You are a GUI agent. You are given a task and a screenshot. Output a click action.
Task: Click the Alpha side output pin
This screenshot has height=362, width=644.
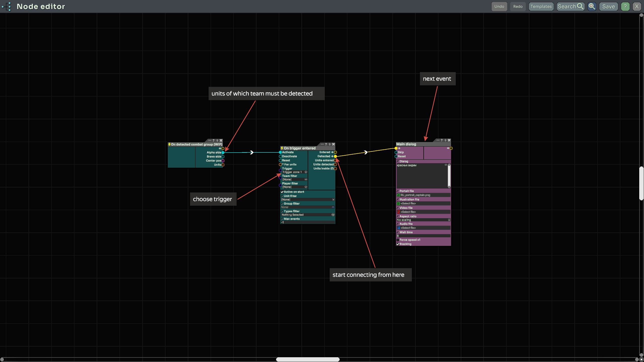pyautogui.click(x=223, y=153)
